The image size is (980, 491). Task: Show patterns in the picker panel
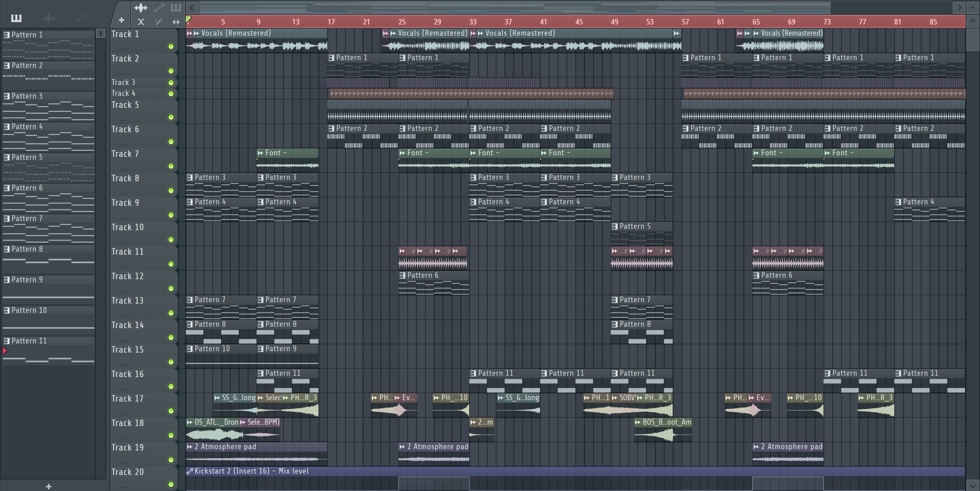click(x=16, y=18)
